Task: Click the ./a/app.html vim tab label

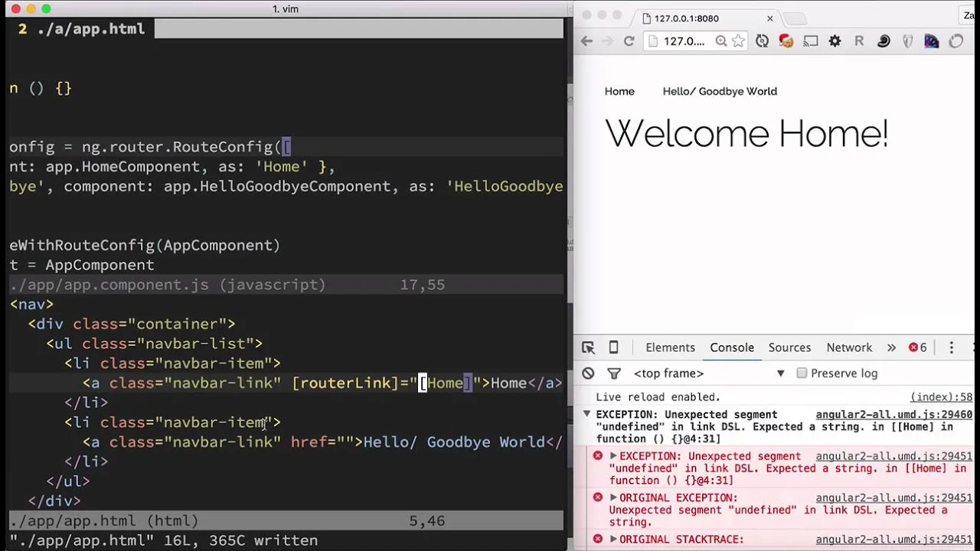Action: point(82,28)
